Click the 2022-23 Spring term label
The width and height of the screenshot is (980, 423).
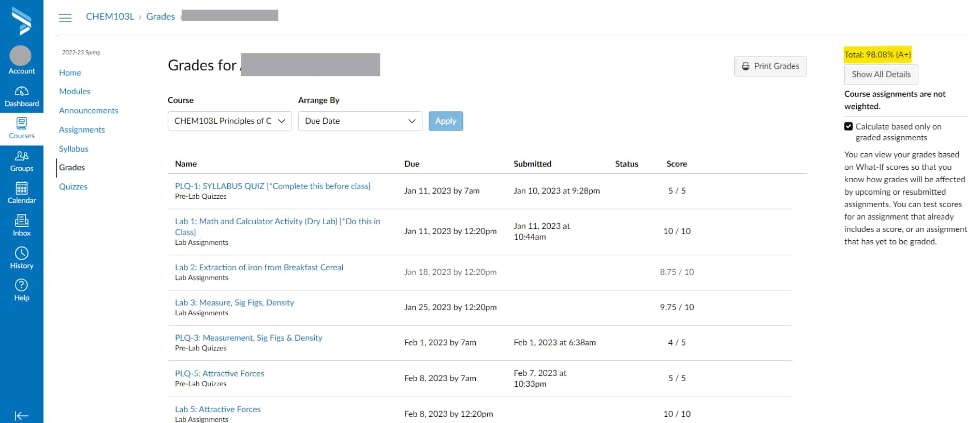81,52
